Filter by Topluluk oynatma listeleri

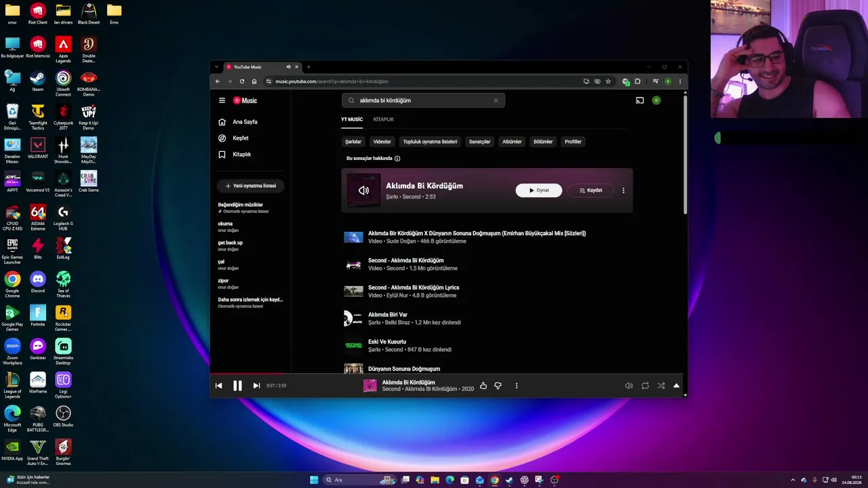tap(430, 142)
